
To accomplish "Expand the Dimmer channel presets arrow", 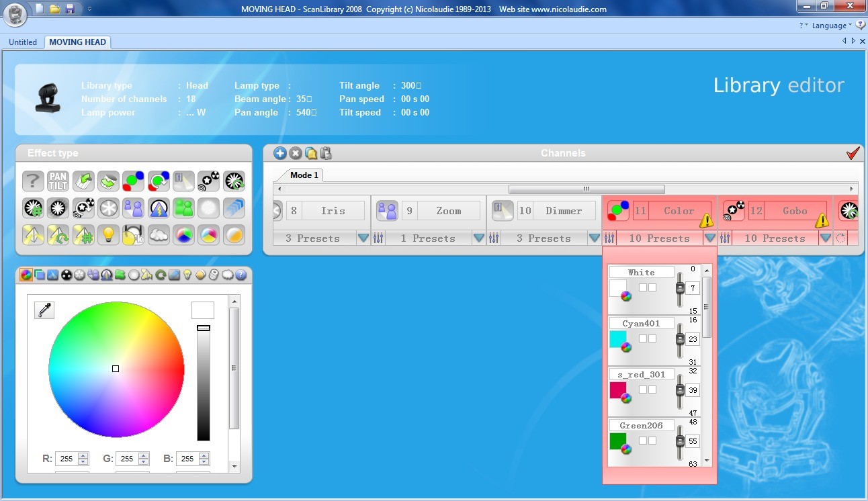I will point(594,238).
